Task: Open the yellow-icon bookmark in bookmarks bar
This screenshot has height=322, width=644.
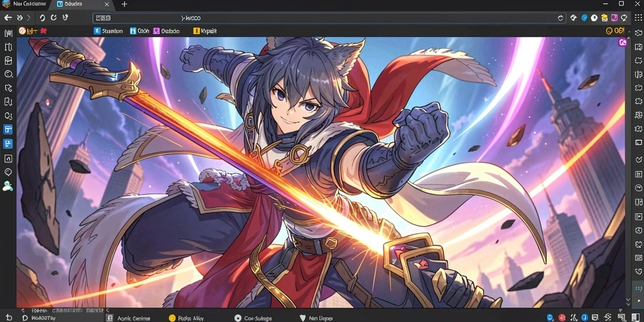Action: click(x=204, y=31)
